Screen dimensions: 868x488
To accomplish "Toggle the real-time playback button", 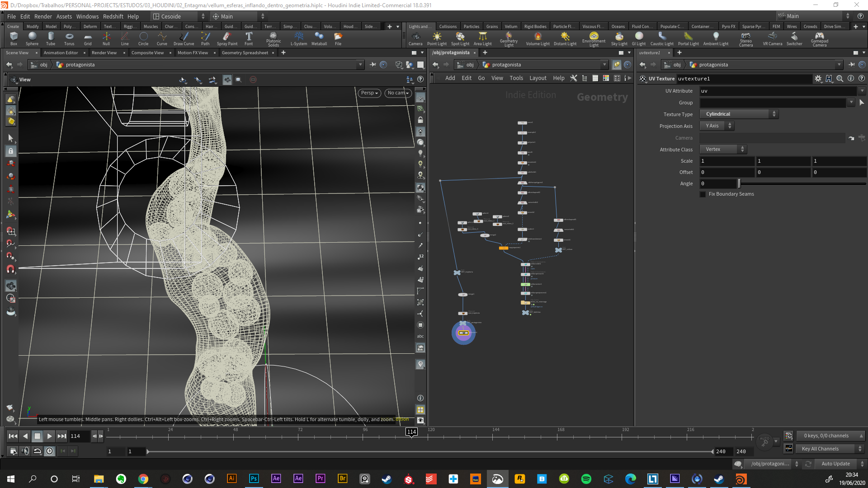I will tap(50, 451).
